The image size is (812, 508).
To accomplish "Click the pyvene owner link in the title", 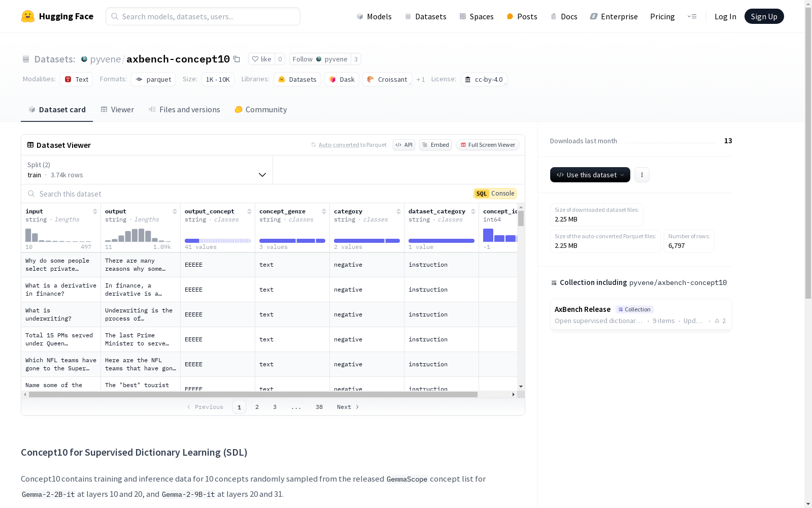I will [x=106, y=59].
